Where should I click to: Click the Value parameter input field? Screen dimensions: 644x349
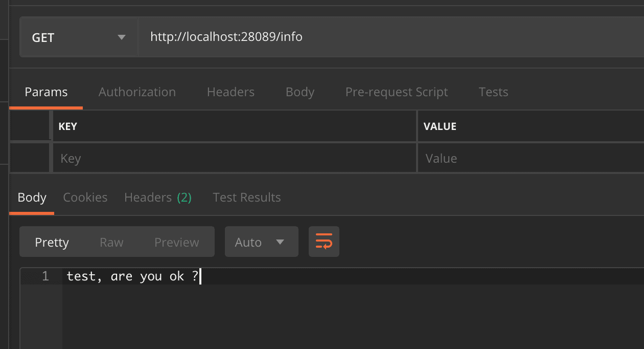click(x=529, y=159)
